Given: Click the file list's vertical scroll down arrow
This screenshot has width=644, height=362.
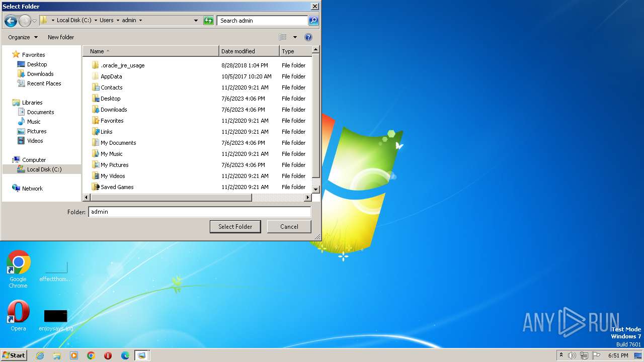Looking at the screenshot, I should point(316,189).
